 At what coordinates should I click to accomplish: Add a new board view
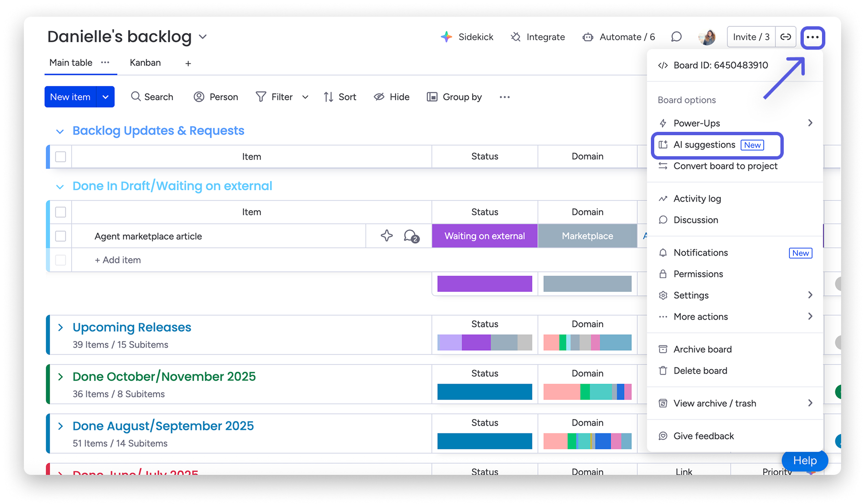tap(188, 63)
